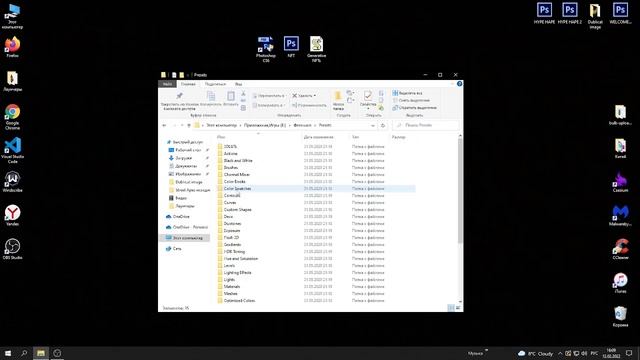Open the Delete dropdown arrow in ribbon

click(x=315, y=96)
